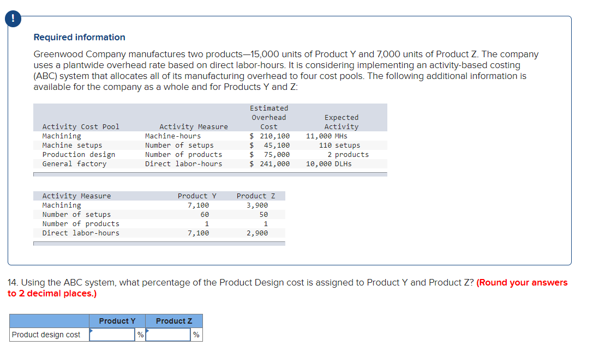Click the 110 setups expected activity value
The height and width of the screenshot is (364, 599).
340,145
